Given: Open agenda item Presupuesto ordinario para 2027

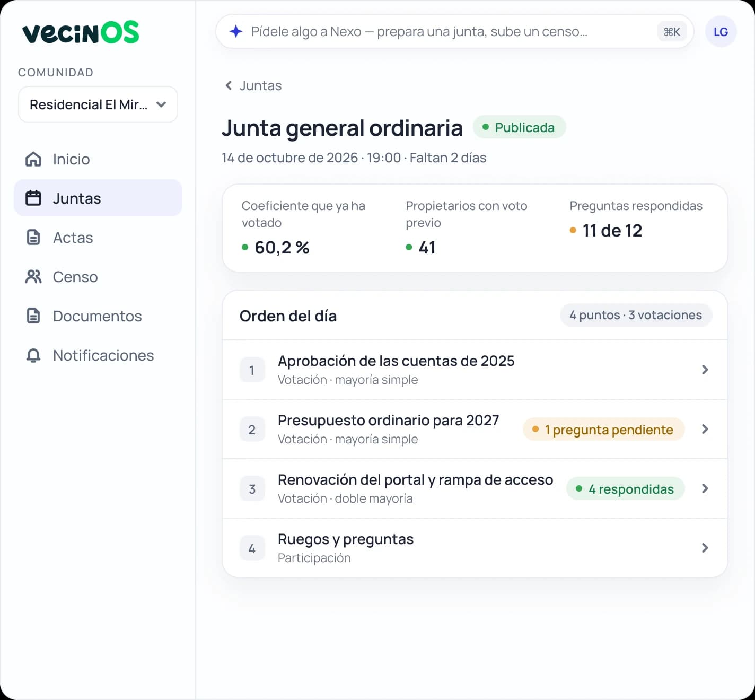Looking at the screenshot, I should 475,429.
